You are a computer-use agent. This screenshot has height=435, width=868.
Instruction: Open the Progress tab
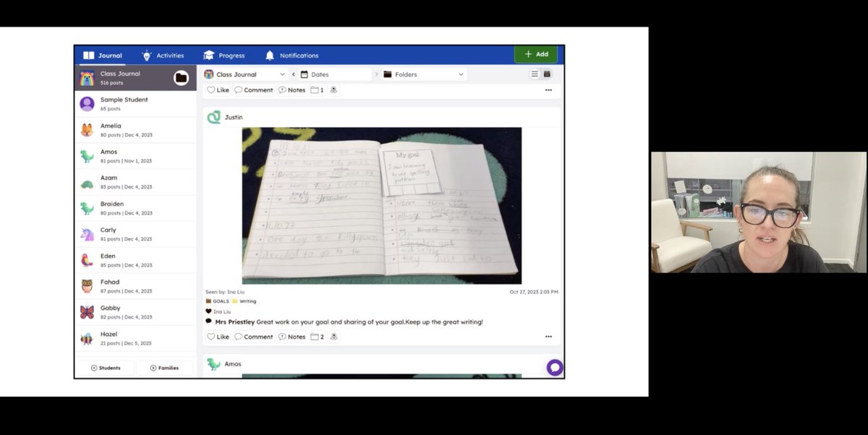click(x=224, y=55)
